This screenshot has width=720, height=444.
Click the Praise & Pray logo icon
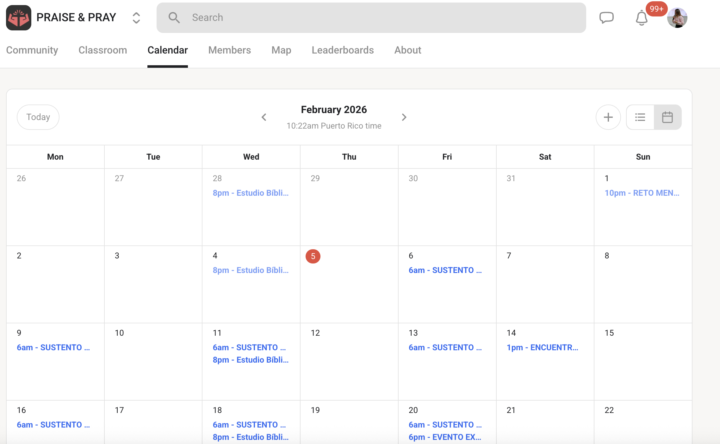(18, 17)
